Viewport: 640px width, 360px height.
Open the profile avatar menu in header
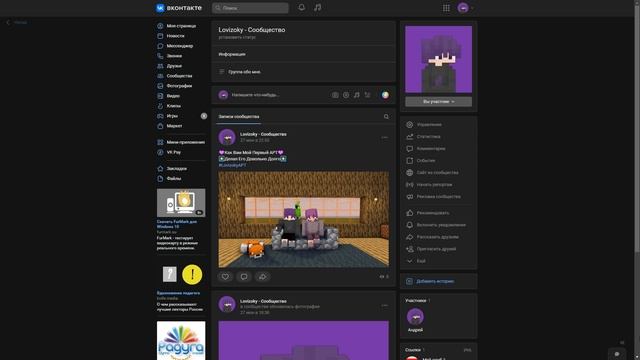click(x=465, y=8)
